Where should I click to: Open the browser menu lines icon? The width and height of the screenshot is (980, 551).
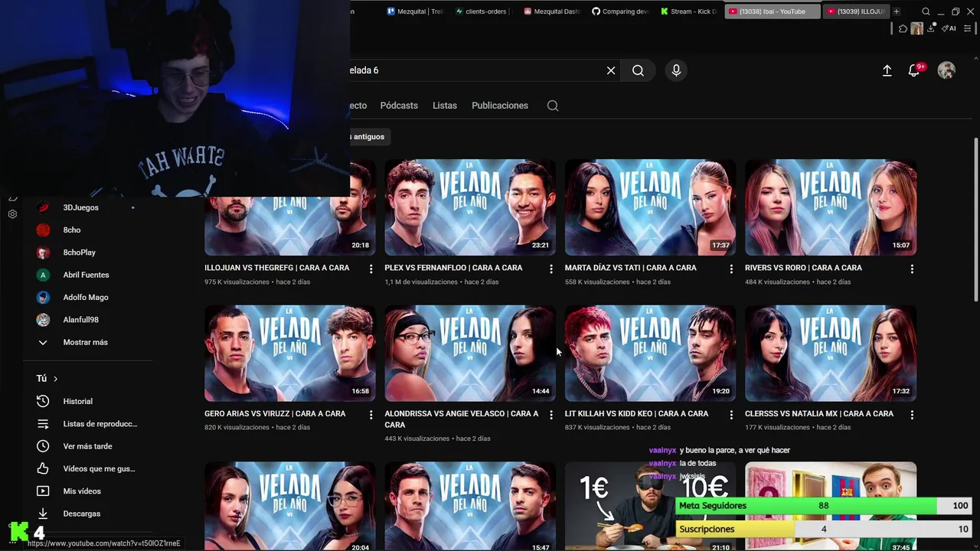[x=966, y=28]
